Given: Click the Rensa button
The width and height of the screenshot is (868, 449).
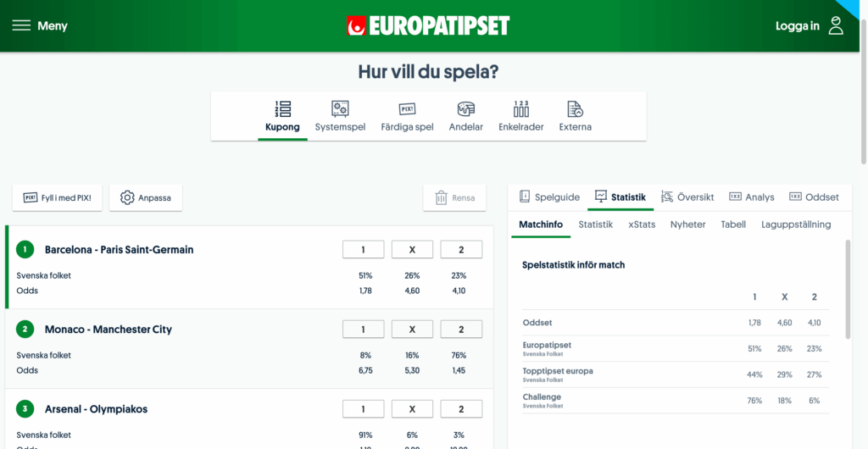Looking at the screenshot, I should 454,197.
